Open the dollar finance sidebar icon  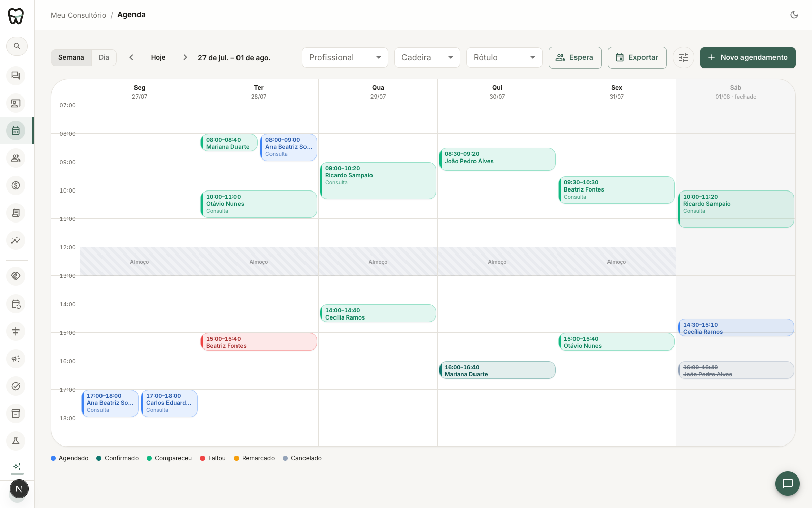coord(16,185)
